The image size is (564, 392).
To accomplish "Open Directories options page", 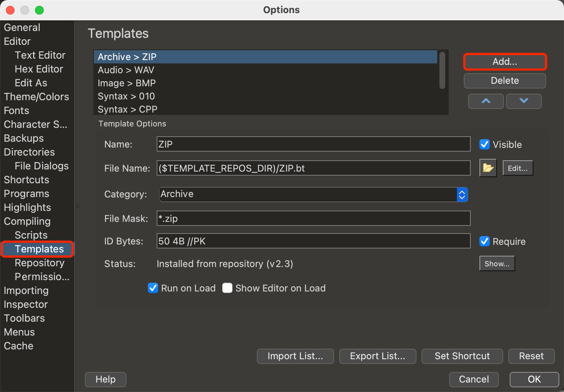I will click(x=29, y=152).
